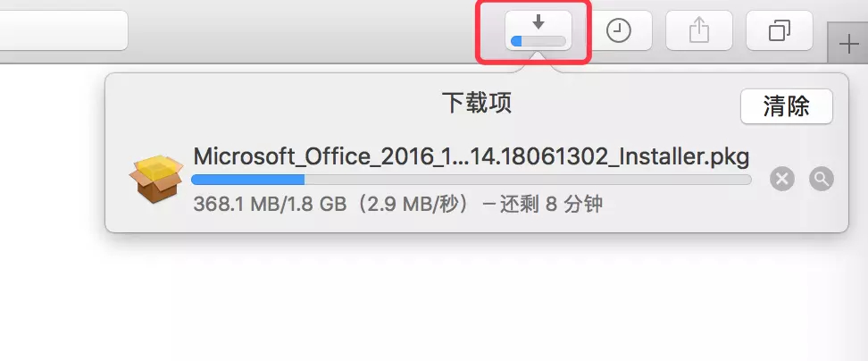Screen dimensions: 868x361
Task: Reveal downloaded file with magnifier icon
Action: pyautogui.click(x=822, y=180)
